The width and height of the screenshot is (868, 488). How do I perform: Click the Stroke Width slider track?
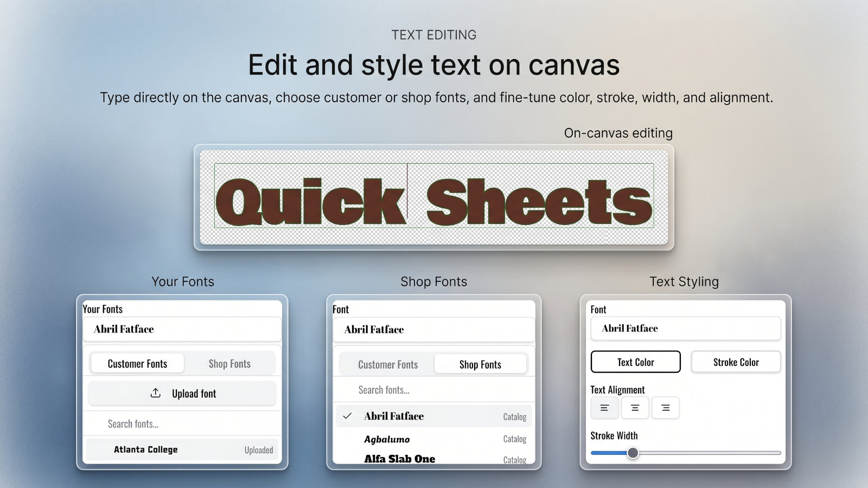686,453
